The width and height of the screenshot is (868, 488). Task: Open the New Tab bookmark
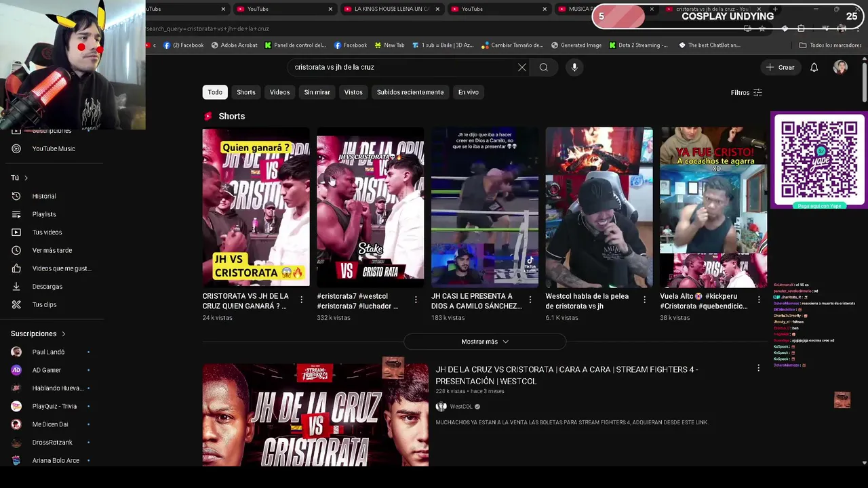click(x=389, y=45)
